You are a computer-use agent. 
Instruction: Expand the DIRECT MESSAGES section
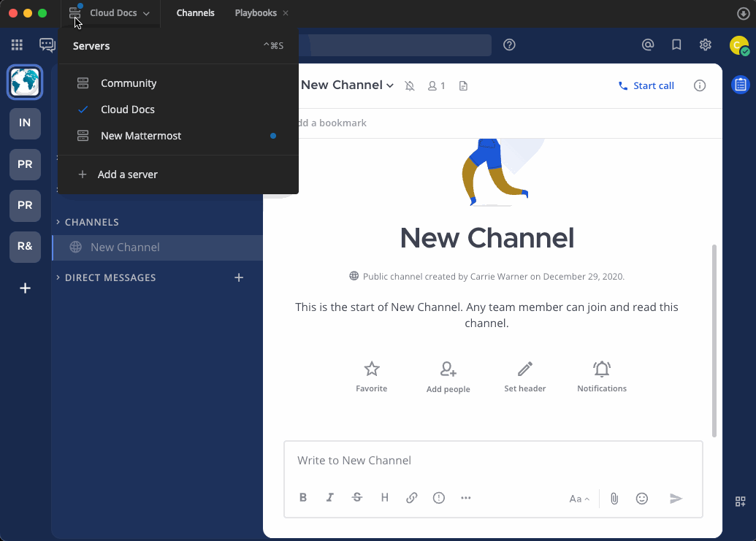coord(58,277)
